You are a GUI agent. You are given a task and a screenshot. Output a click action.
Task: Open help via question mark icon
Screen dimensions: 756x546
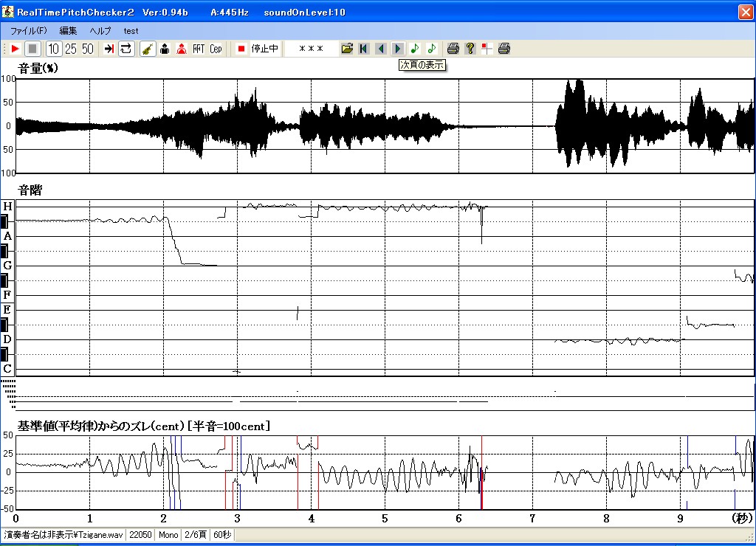[x=470, y=49]
